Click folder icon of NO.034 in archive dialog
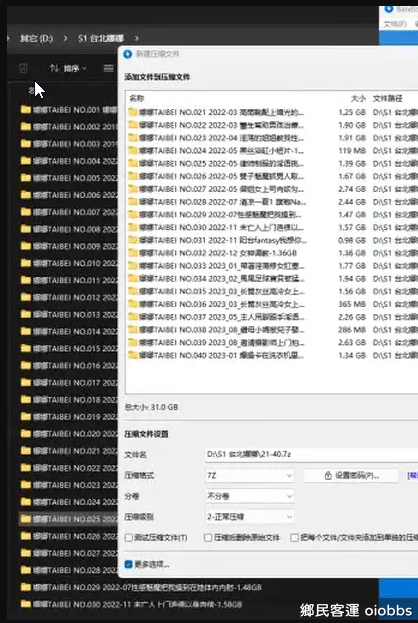 pos(133,279)
